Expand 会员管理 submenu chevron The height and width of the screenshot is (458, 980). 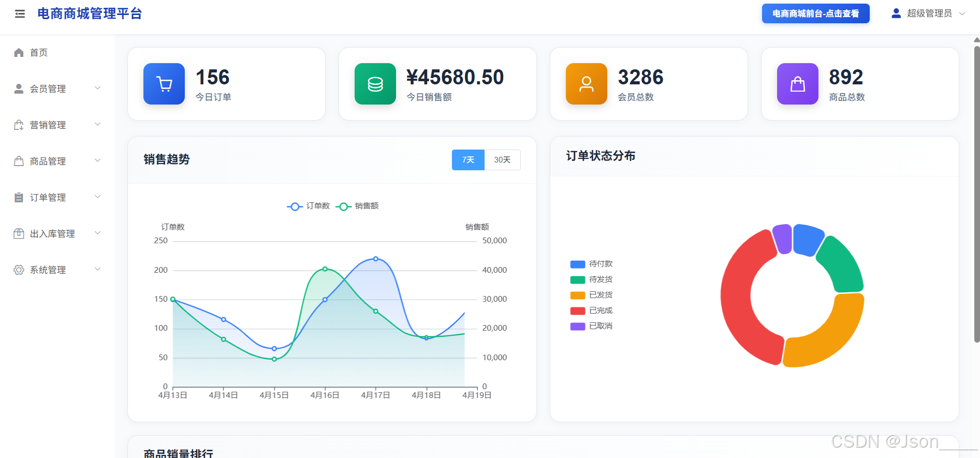click(97, 88)
